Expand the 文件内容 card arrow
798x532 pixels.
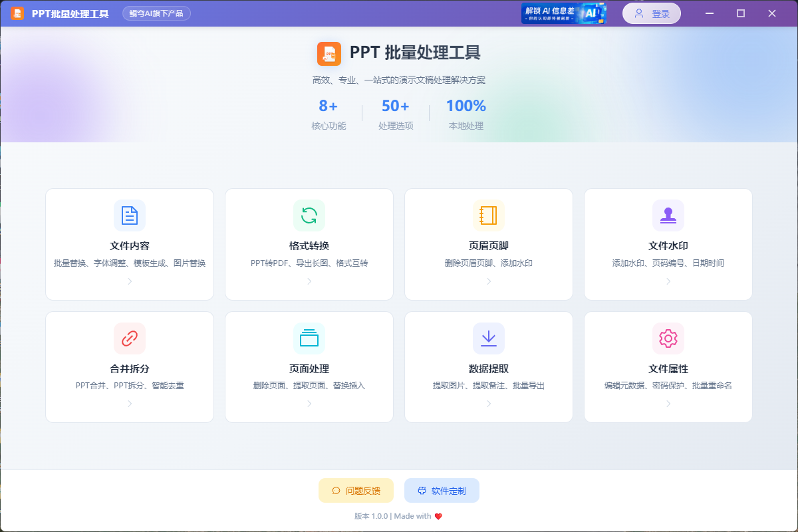pos(130,281)
